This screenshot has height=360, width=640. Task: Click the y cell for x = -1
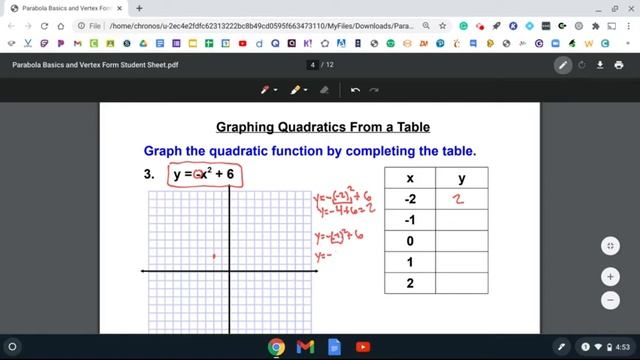click(x=462, y=220)
